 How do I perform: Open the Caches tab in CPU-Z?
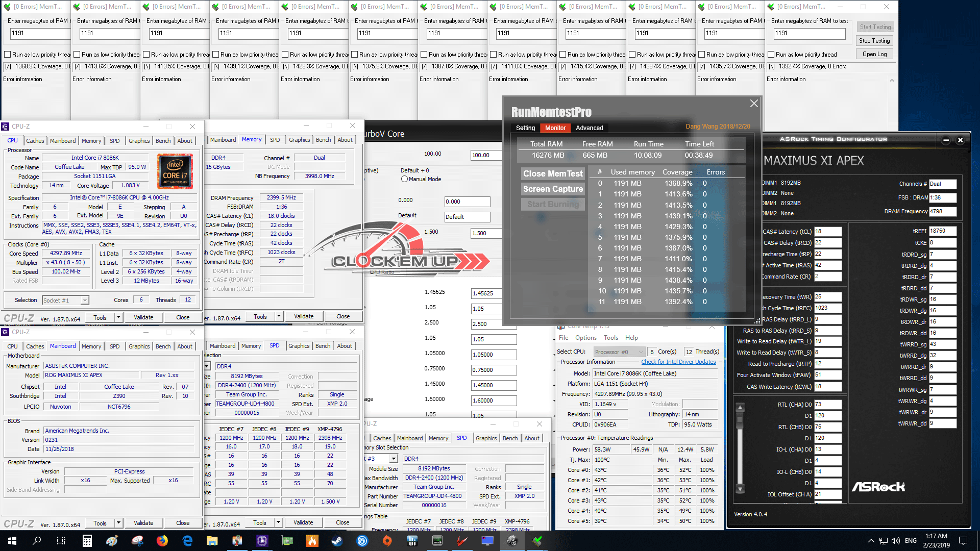(35, 141)
